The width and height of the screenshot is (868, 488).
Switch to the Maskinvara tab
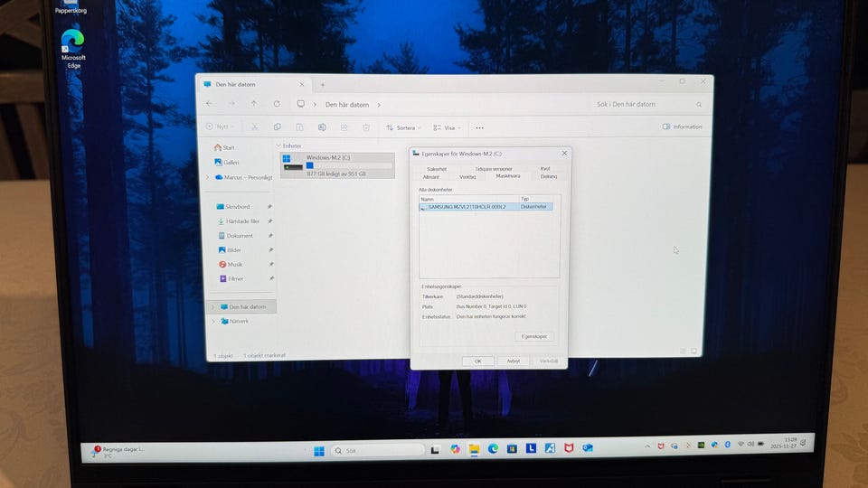pos(507,176)
